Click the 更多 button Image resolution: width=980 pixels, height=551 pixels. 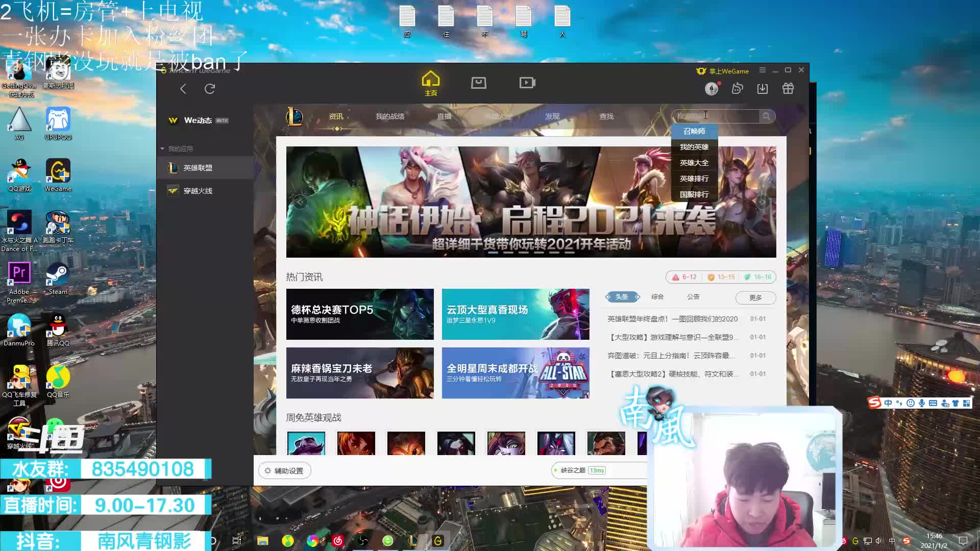pos(755,297)
